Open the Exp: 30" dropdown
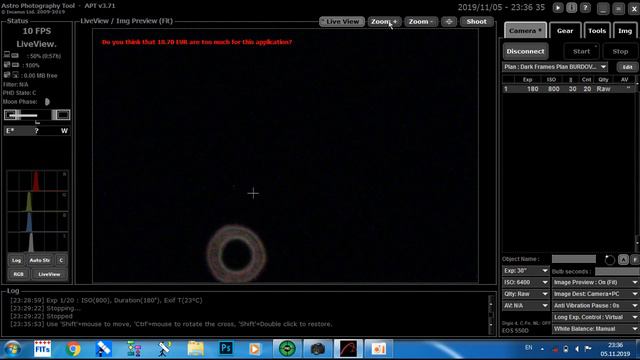This screenshot has height=360, width=640. (x=526, y=271)
